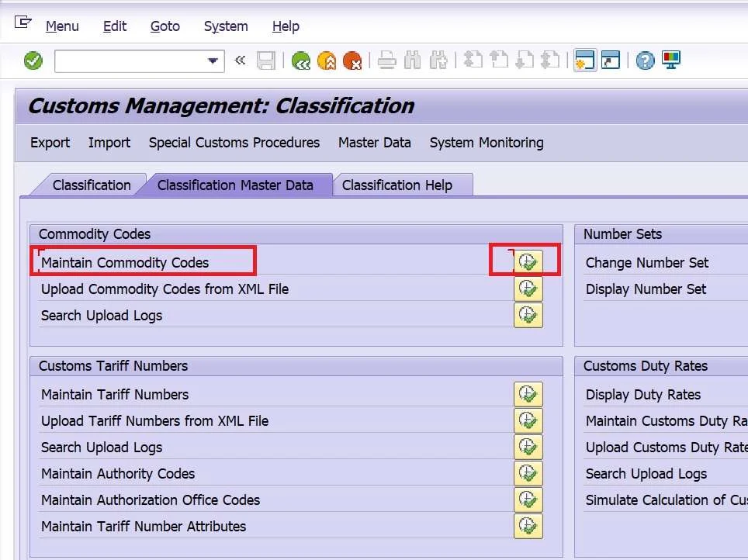Open the System menu
This screenshot has width=748, height=560.
click(226, 26)
